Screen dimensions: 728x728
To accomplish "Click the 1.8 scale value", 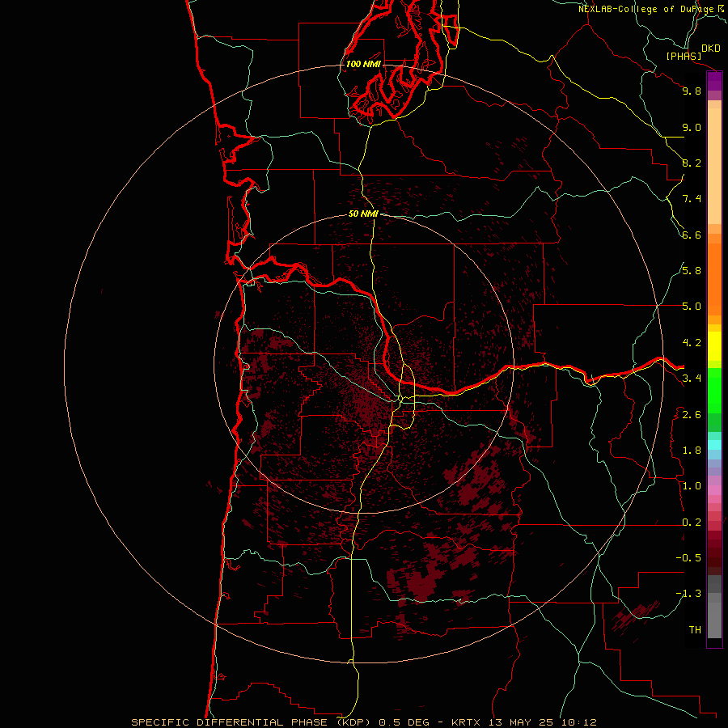I will [x=692, y=451].
